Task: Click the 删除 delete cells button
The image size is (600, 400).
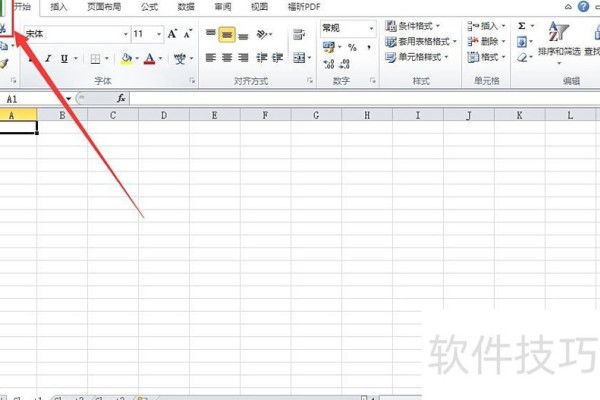Action: pyautogui.click(x=486, y=41)
